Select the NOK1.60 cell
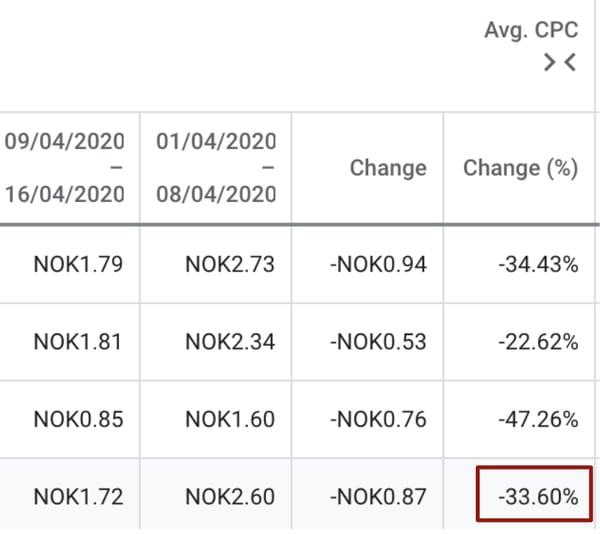The width and height of the screenshot is (600, 534). pos(230,419)
